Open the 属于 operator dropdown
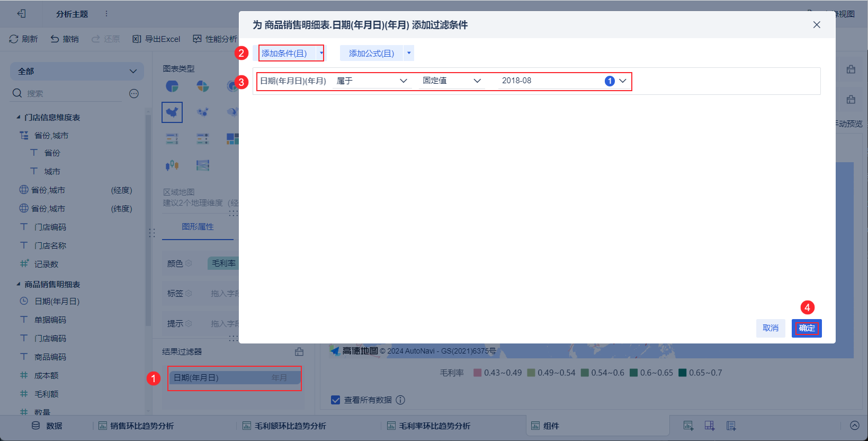Image resolution: width=868 pixels, height=441 pixels. point(372,81)
